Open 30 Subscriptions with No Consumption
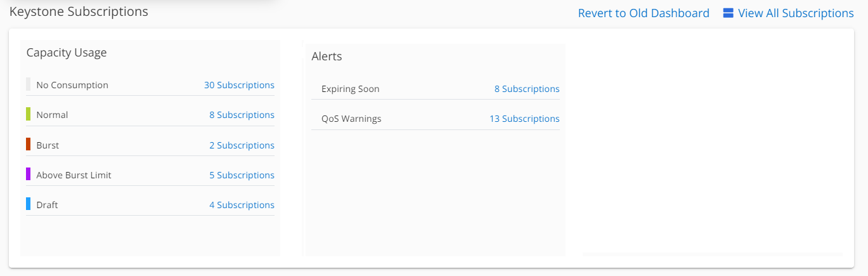The height and width of the screenshot is (276, 868). pos(239,85)
